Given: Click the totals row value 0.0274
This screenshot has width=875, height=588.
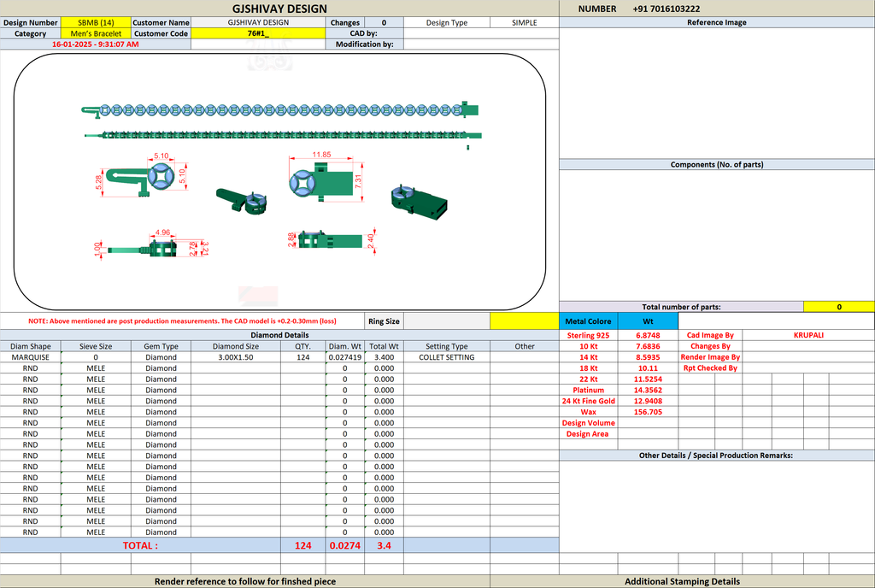Looking at the screenshot, I should pyautogui.click(x=345, y=545).
